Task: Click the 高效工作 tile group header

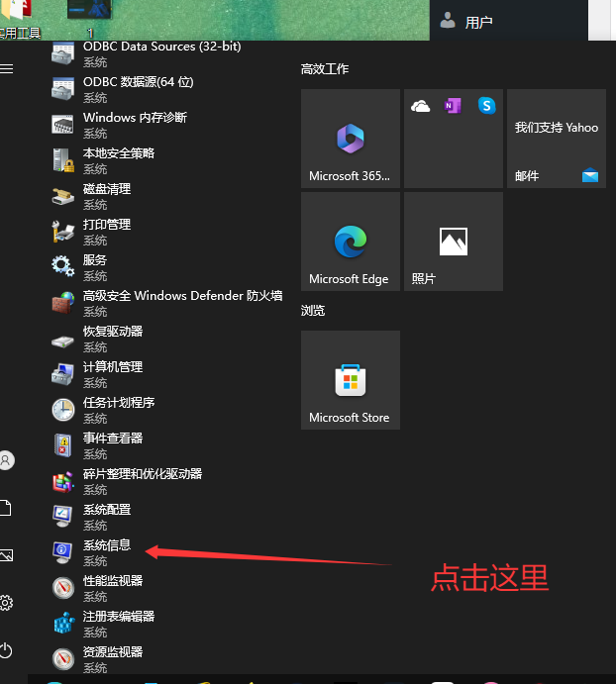Action: coord(325,69)
